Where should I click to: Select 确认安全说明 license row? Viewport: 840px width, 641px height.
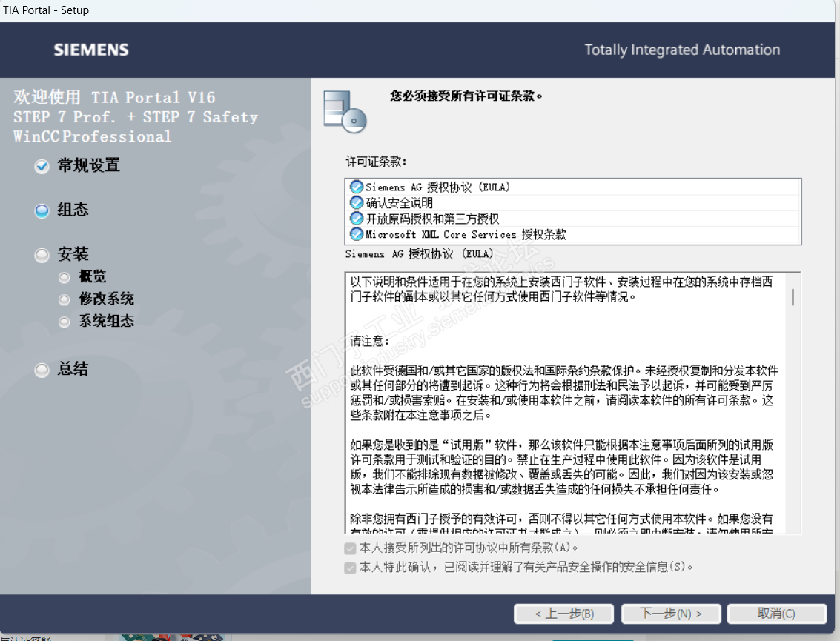tap(573, 202)
